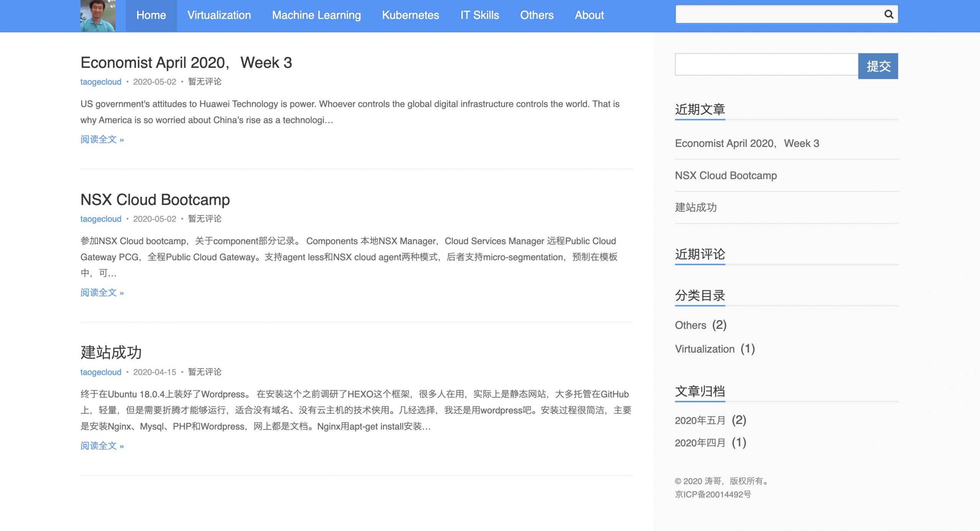Focus the sidebar search text box
The height and width of the screenshot is (531, 980).
click(x=766, y=65)
